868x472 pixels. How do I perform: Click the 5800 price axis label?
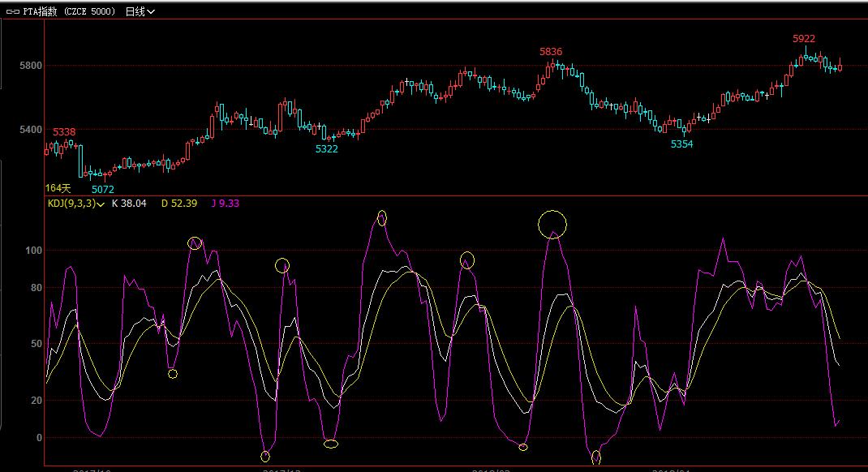point(31,65)
